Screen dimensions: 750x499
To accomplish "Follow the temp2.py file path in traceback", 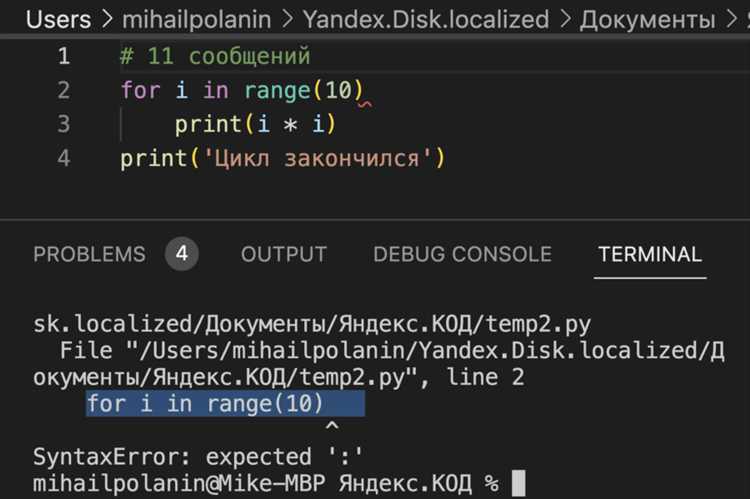I will point(378,364).
